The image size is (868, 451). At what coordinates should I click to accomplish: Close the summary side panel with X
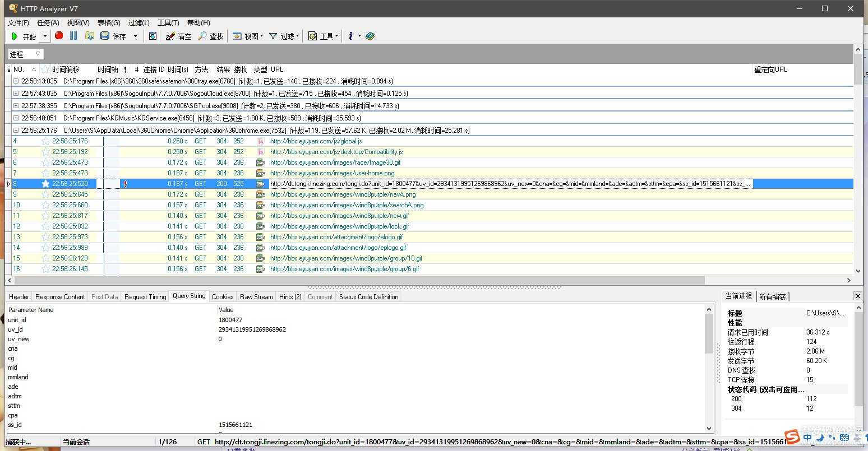(858, 296)
